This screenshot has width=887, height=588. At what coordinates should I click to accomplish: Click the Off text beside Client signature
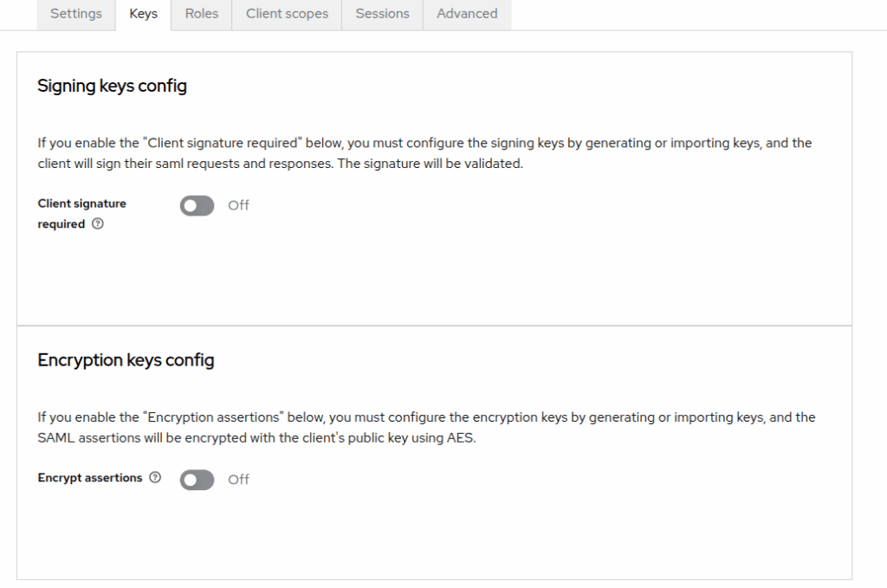pos(239,206)
